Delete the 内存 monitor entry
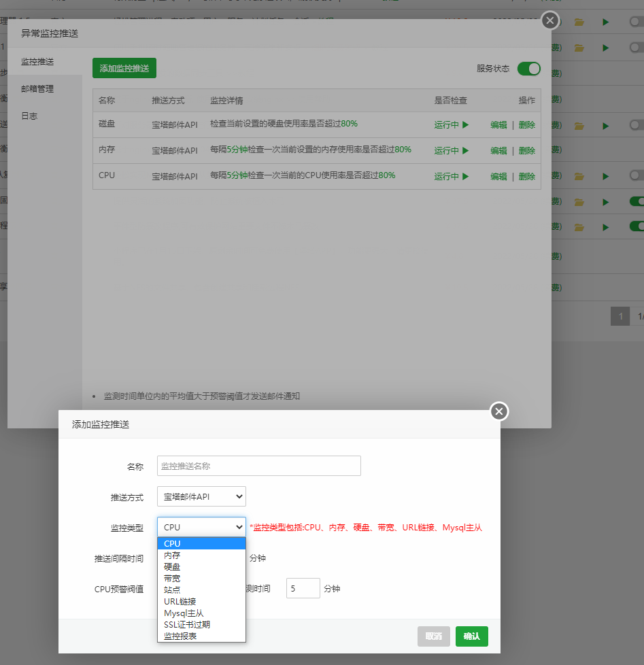Image resolution: width=644 pixels, height=665 pixels. click(x=527, y=150)
